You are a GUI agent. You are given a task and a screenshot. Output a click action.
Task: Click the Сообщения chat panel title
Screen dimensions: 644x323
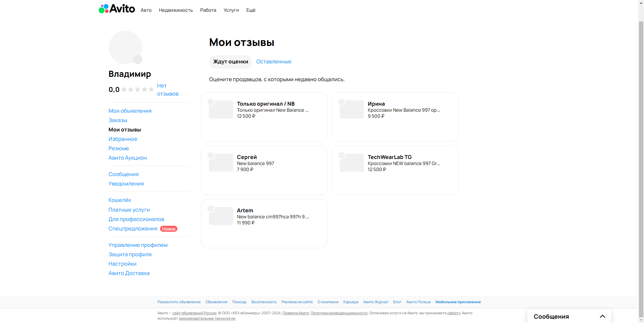coord(551,316)
